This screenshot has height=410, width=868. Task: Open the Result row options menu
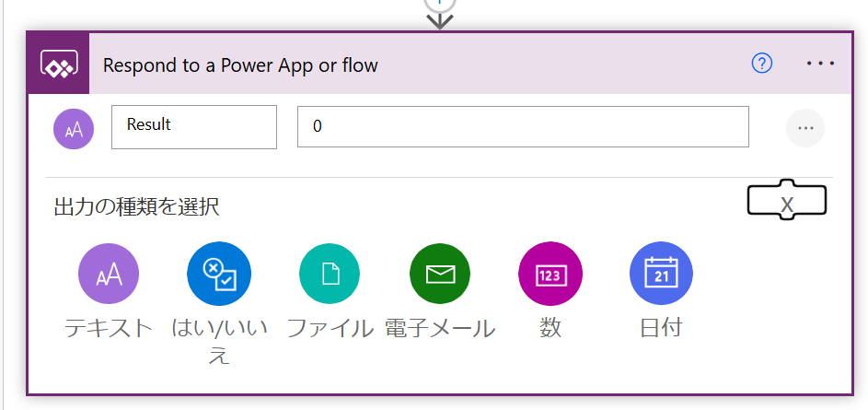(x=804, y=128)
